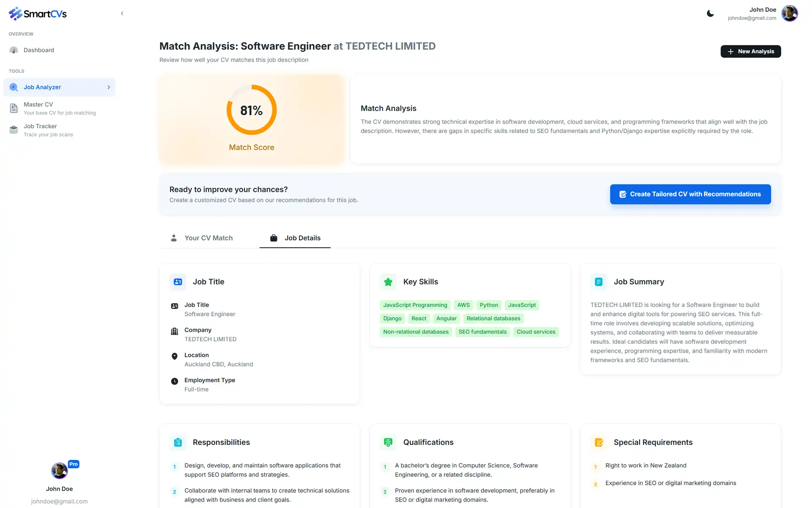812x508 pixels.
Task: Click the Match Analysis heading
Action: (x=389, y=108)
